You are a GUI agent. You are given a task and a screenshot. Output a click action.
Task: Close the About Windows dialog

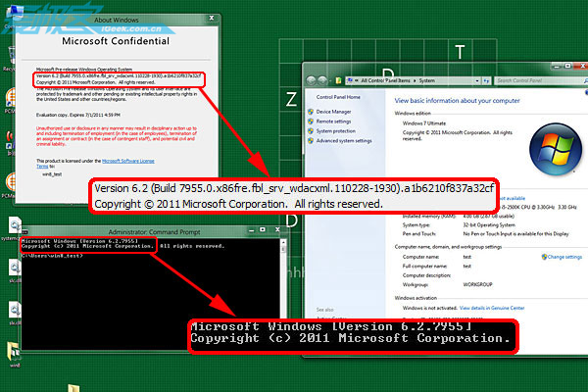pos(212,18)
